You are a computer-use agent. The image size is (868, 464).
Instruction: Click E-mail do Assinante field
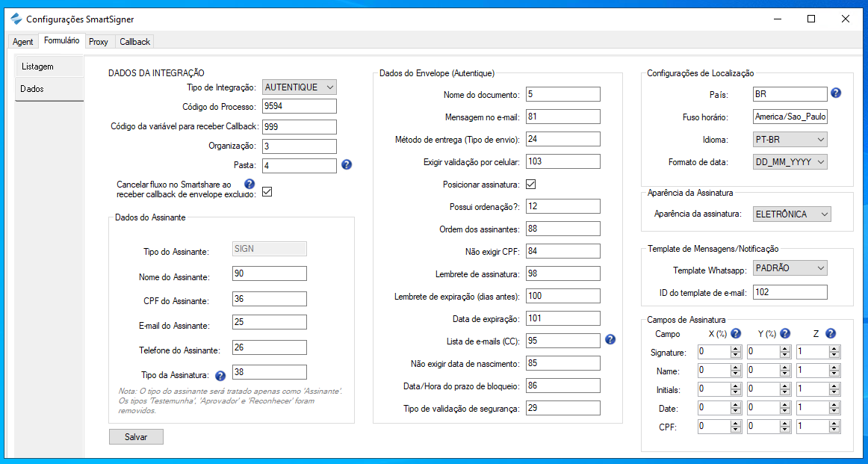[x=269, y=322]
